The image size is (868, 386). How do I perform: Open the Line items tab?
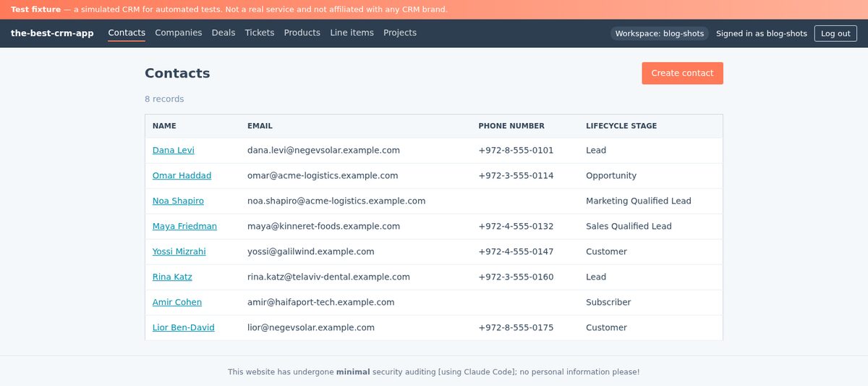(352, 33)
